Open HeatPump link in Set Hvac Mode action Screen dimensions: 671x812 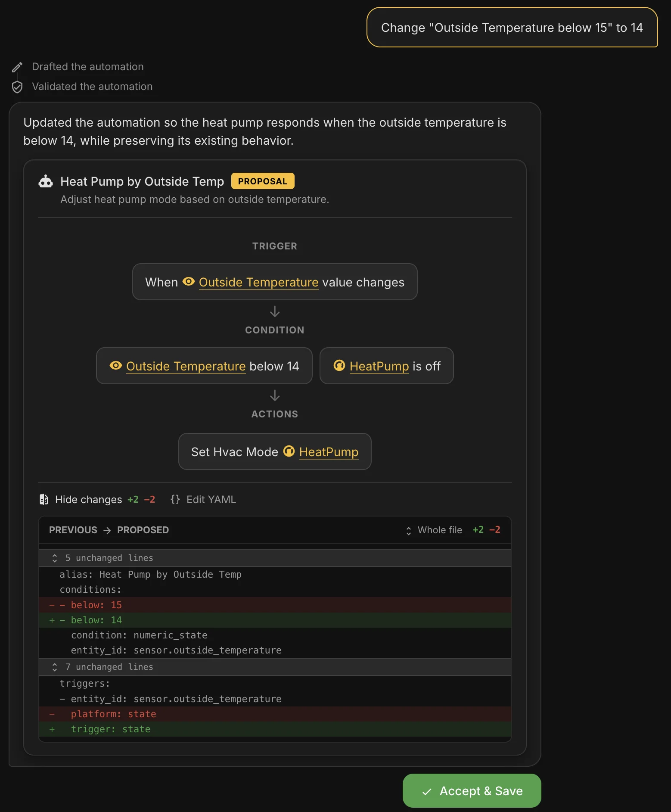(329, 452)
